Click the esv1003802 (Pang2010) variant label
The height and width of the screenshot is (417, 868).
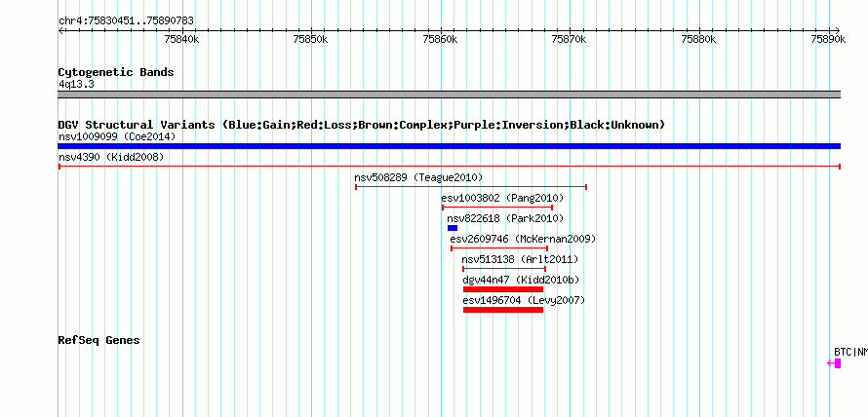pos(502,198)
